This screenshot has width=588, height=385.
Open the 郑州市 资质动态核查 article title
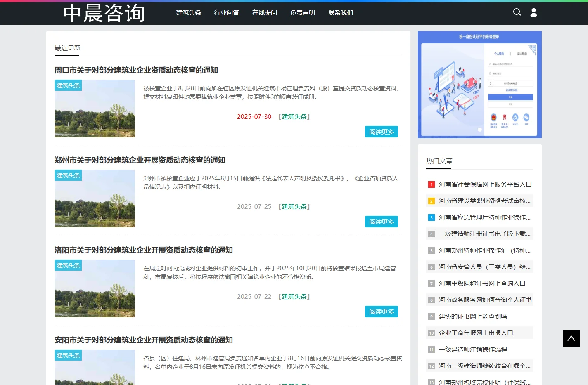click(x=140, y=160)
